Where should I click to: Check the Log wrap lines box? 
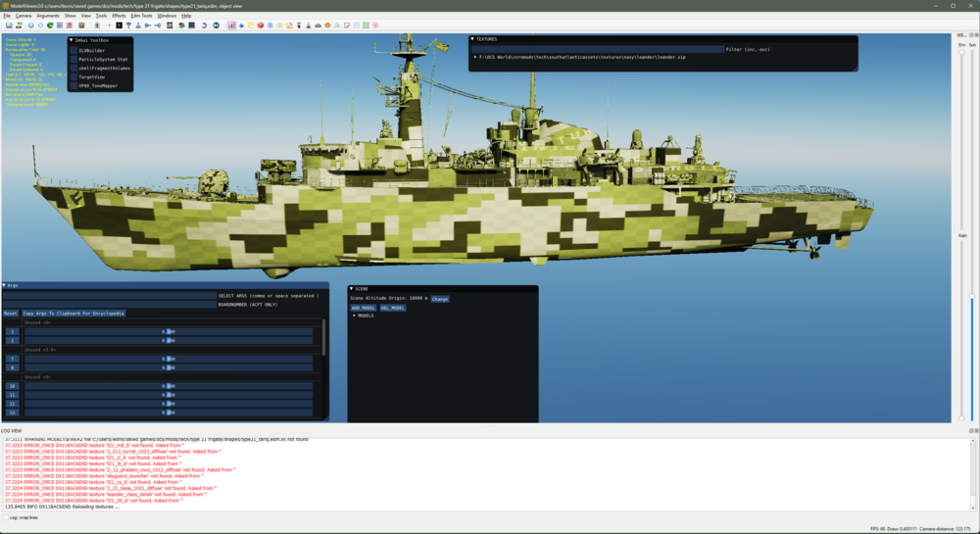point(5,517)
